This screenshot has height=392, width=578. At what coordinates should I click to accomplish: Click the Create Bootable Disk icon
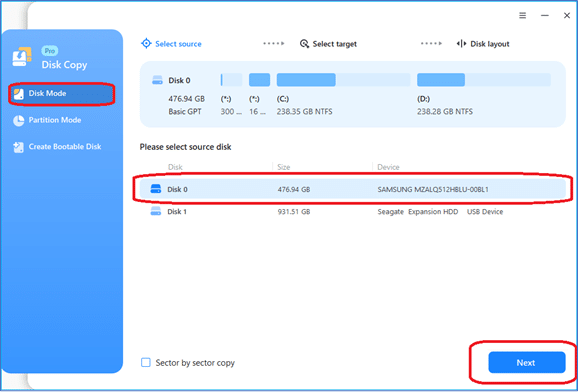[18, 147]
